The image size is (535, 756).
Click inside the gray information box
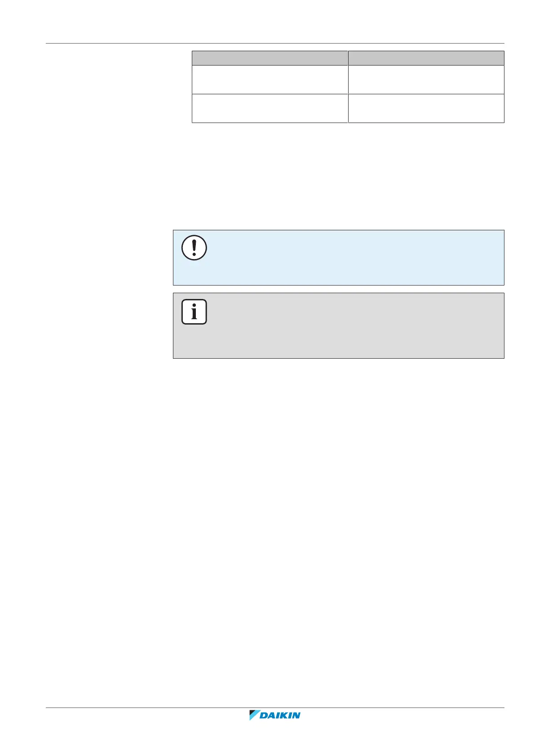click(350, 325)
